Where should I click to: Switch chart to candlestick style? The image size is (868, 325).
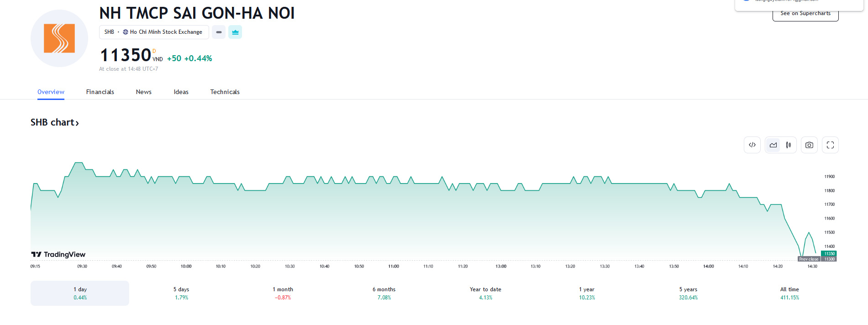point(789,145)
